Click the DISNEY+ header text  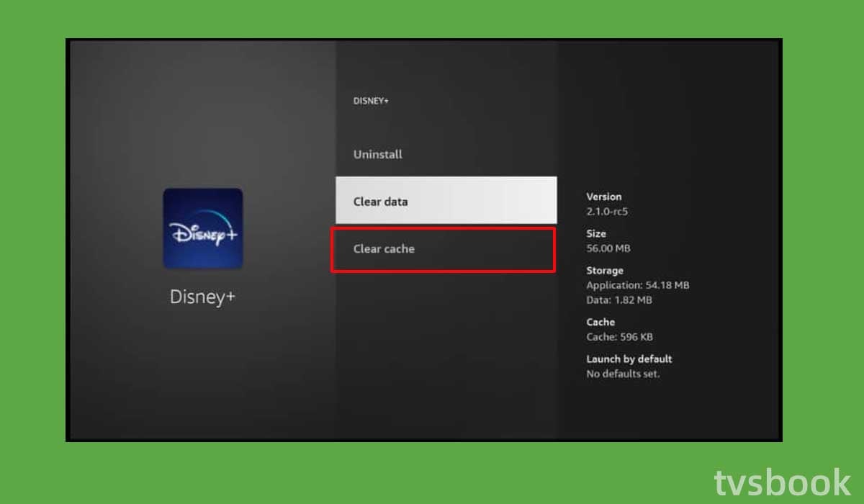(371, 102)
